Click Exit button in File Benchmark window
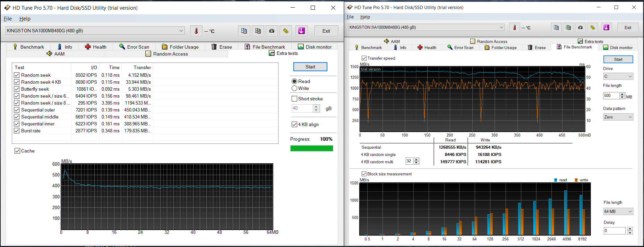 click(x=628, y=27)
